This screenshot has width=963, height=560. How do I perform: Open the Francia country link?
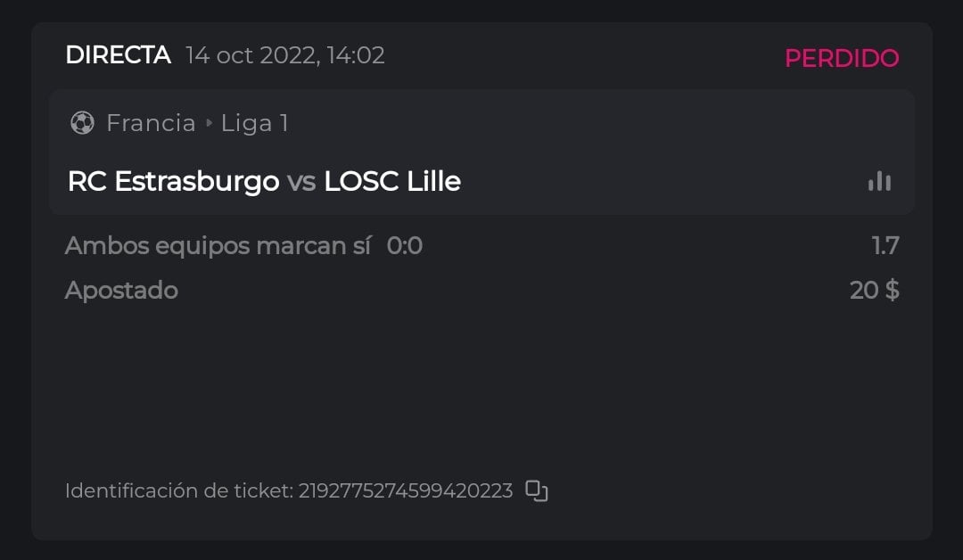pyautogui.click(x=151, y=123)
